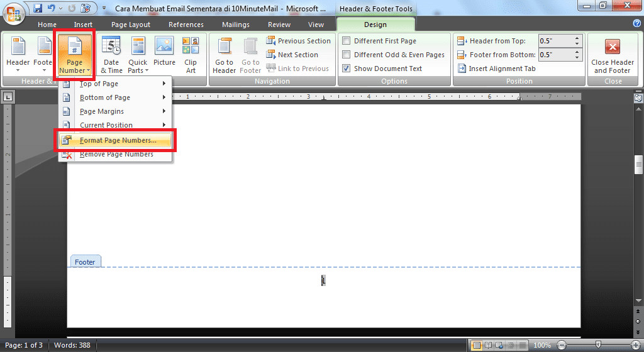Expand the Top of Page submenu
644x352 pixels.
click(x=115, y=84)
